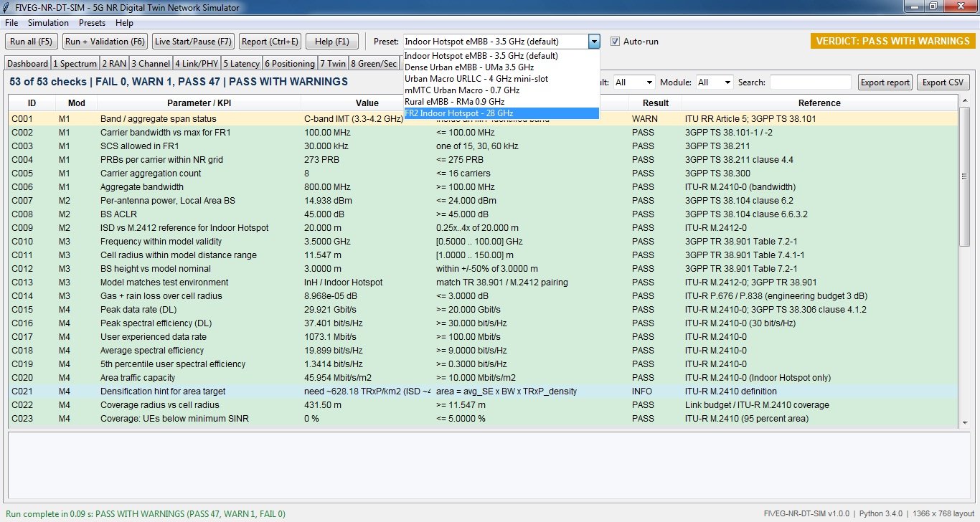
Task: Click the Export CSV button
Action: pos(943,82)
